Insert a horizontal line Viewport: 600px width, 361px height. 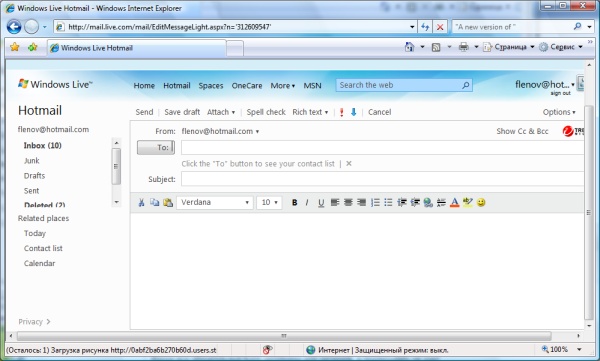[x=441, y=202]
